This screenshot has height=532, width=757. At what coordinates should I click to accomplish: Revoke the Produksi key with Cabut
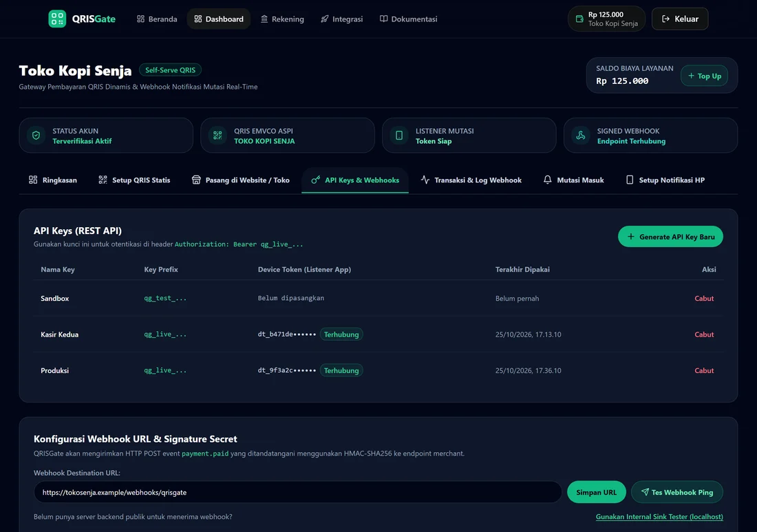tap(704, 371)
